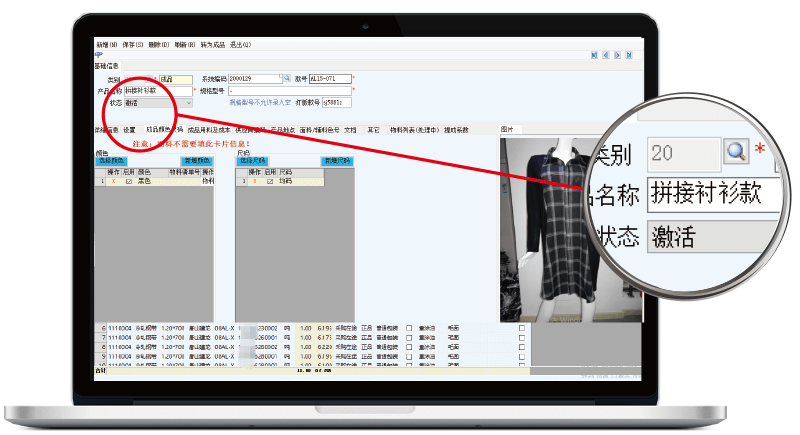Open the 新增(N) menu

(x=107, y=45)
